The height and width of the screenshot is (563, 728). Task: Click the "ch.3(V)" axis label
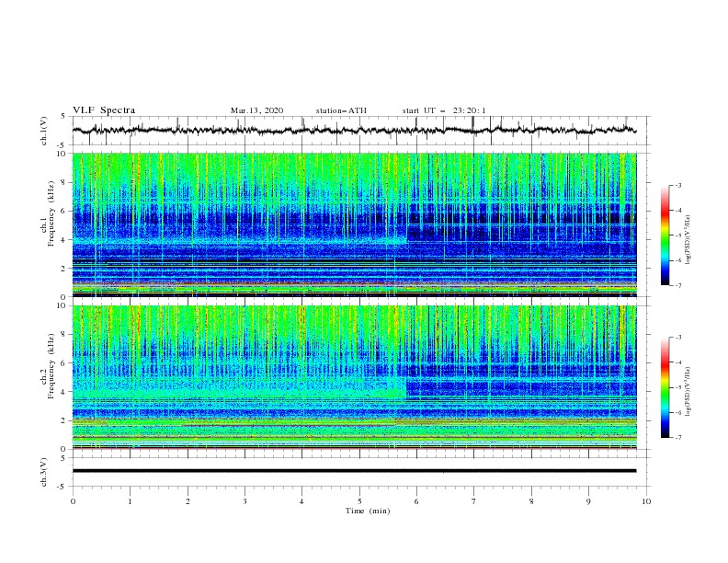(44, 473)
